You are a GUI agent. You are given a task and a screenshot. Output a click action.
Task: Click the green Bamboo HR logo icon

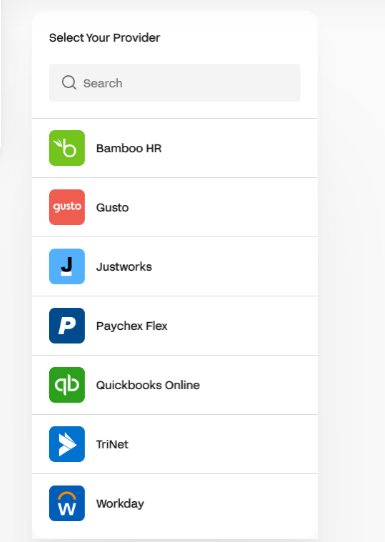tap(67, 148)
